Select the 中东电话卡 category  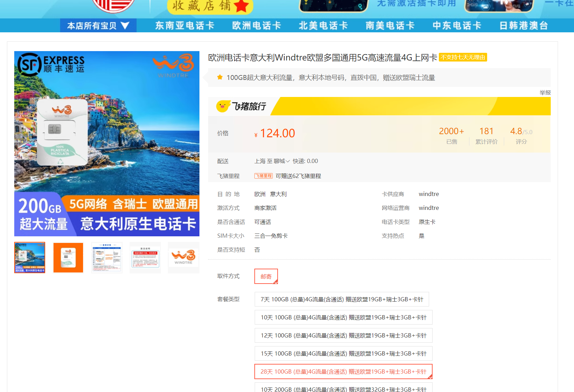pos(457,25)
